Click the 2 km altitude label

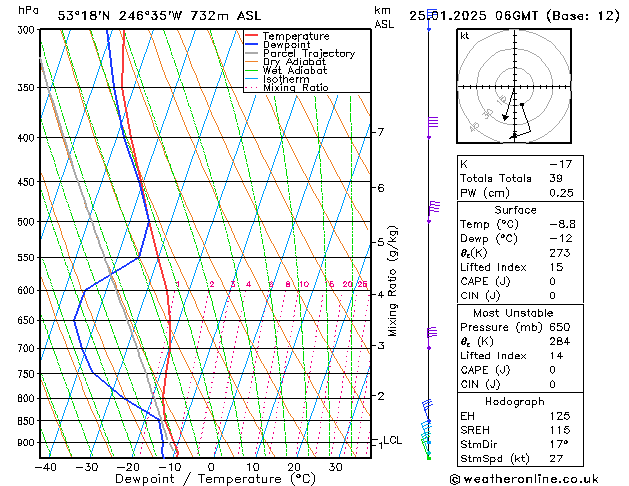click(381, 396)
